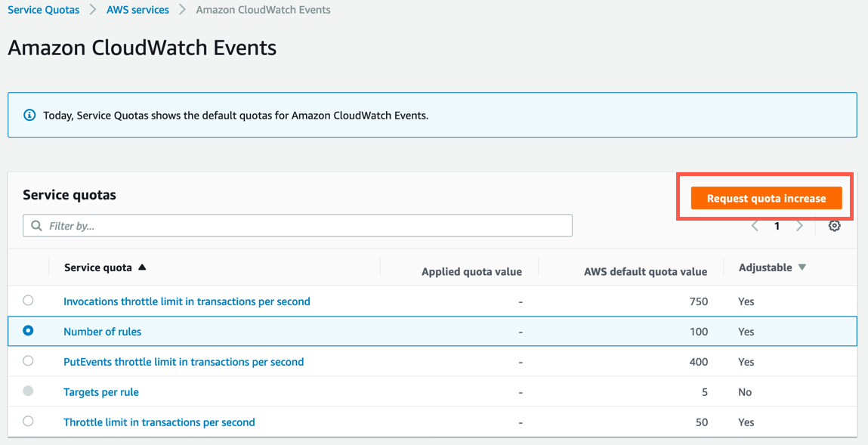Image resolution: width=868 pixels, height=445 pixels.
Task: Open Invocations throttle limit quota link
Action: coord(187,301)
